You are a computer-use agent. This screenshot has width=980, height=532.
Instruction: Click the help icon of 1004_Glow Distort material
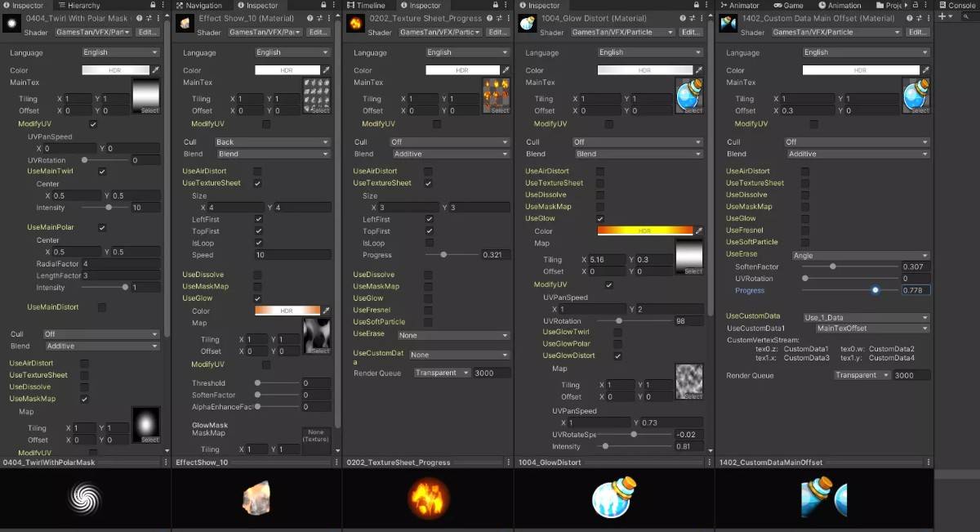683,18
